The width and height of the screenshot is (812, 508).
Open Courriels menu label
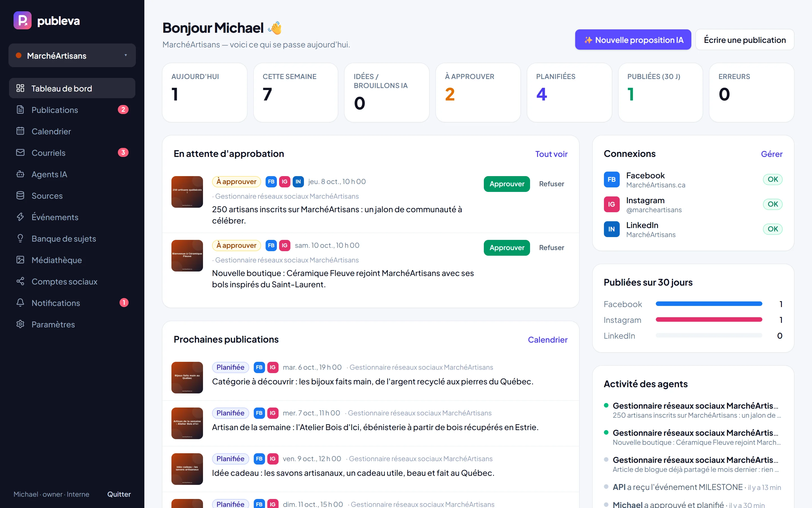tap(49, 153)
